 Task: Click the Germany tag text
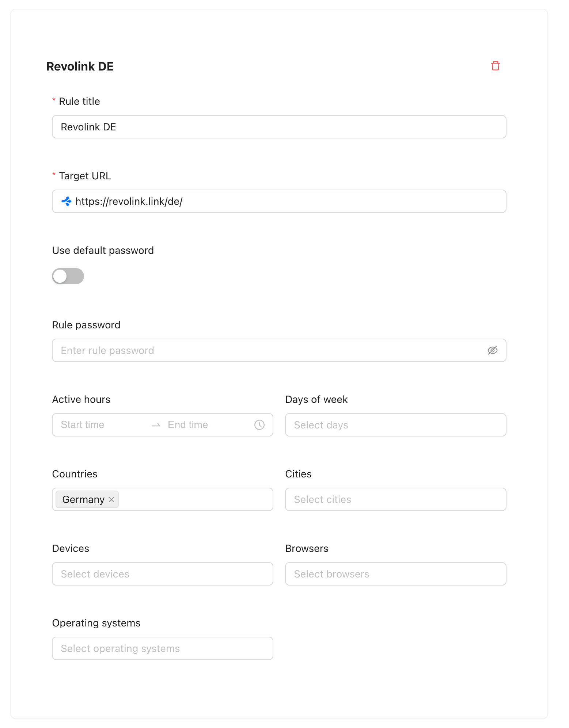(x=83, y=500)
